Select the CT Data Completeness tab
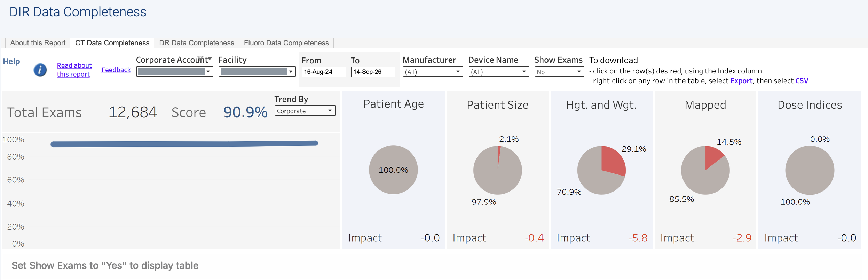This screenshot has width=868, height=280. click(x=112, y=43)
